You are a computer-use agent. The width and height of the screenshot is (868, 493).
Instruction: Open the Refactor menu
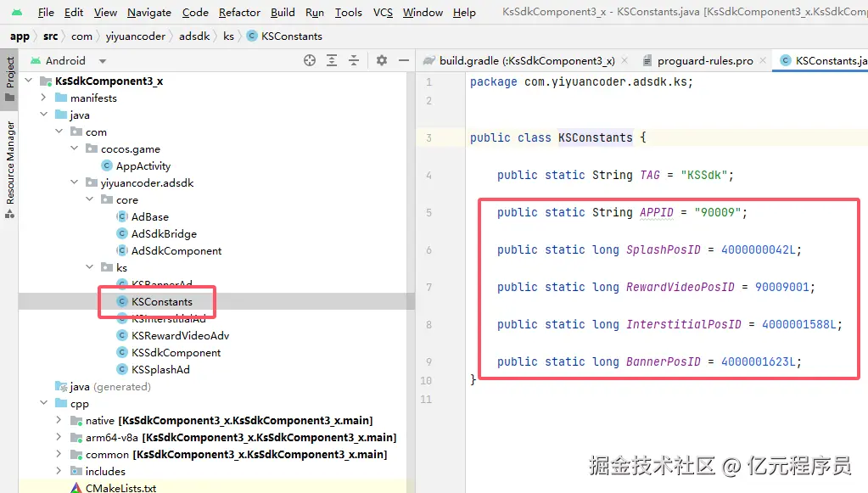click(239, 12)
